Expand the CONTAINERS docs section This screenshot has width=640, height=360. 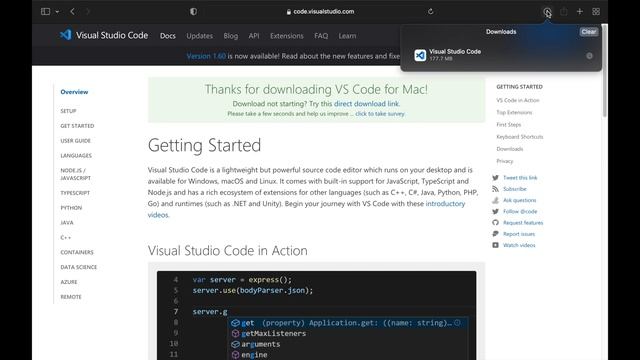pyautogui.click(x=77, y=252)
